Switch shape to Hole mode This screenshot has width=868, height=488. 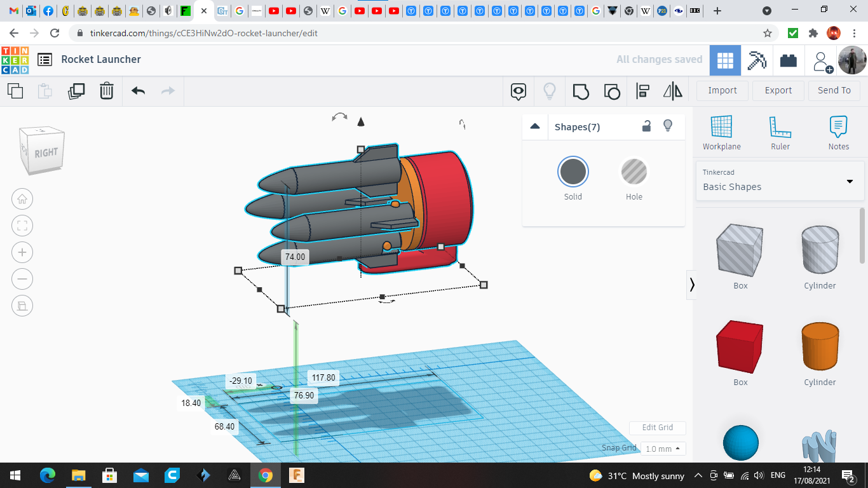[634, 172]
